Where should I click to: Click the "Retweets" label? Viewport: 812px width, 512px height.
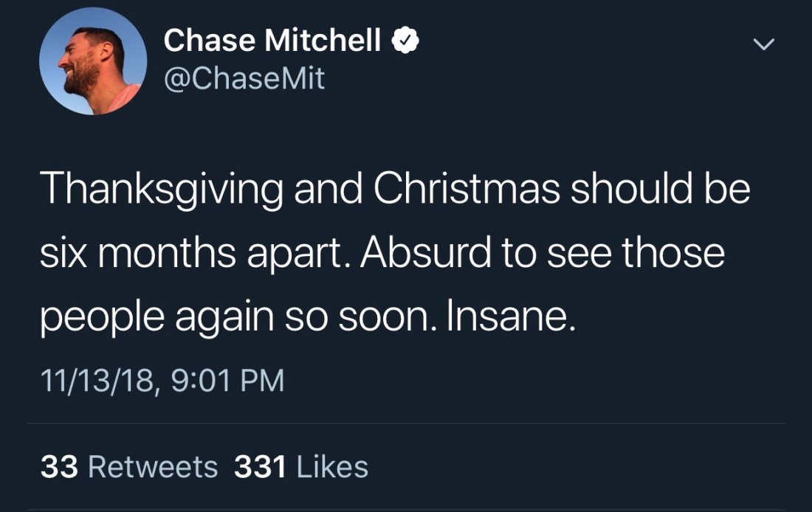pos(153,467)
